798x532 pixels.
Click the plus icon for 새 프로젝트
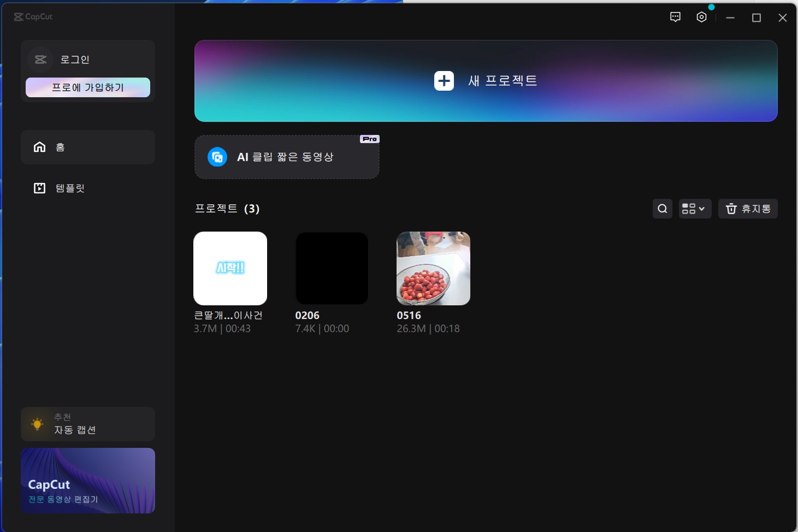pos(444,81)
